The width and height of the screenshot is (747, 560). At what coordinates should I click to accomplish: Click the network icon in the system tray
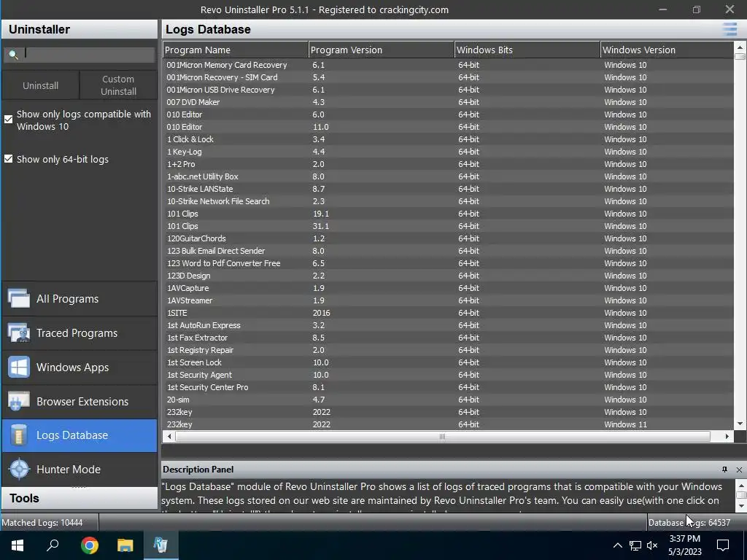coord(635,545)
